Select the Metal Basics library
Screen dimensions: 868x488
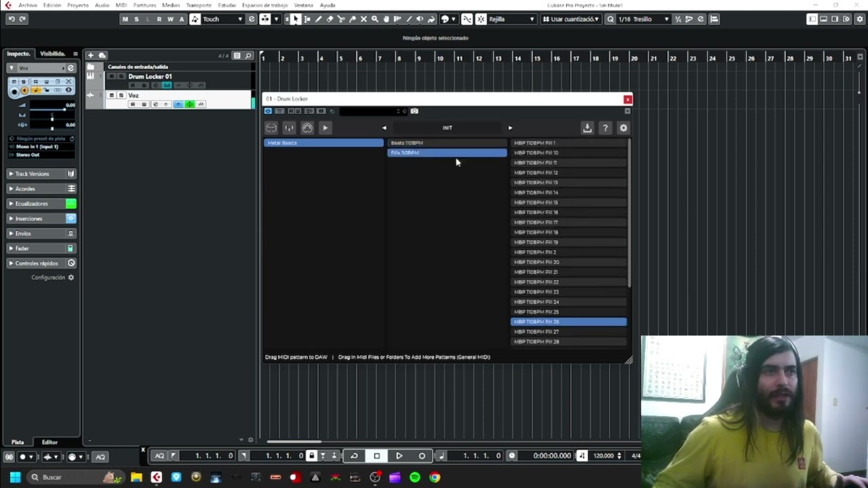[x=323, y=143]
